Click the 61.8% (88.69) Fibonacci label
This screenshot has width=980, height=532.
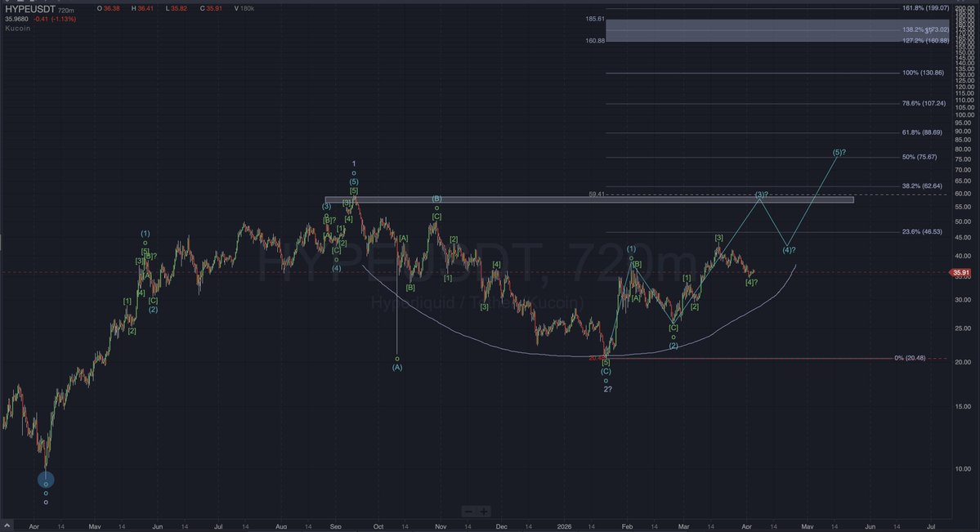click(922, 132)
